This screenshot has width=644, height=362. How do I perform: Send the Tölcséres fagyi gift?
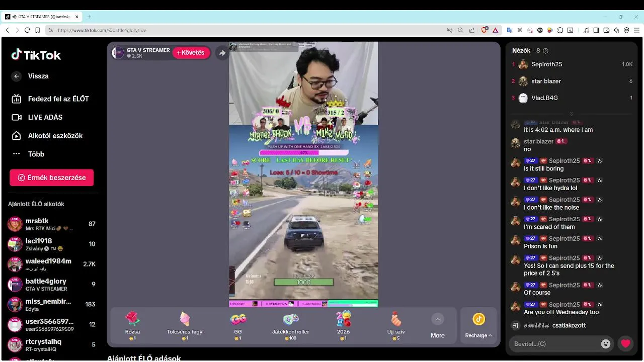coord(185,326)
